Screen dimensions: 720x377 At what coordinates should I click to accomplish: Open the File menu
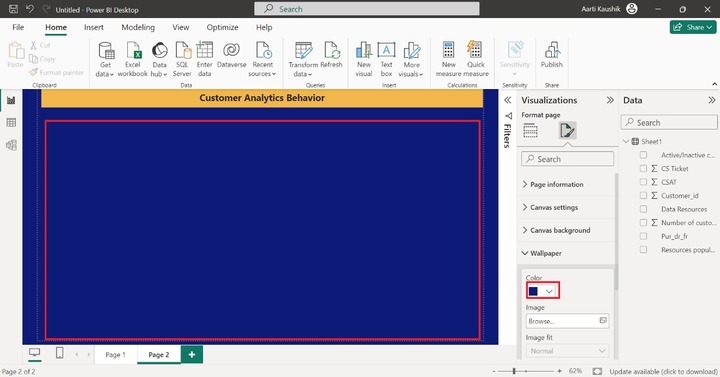coord(18,28)
